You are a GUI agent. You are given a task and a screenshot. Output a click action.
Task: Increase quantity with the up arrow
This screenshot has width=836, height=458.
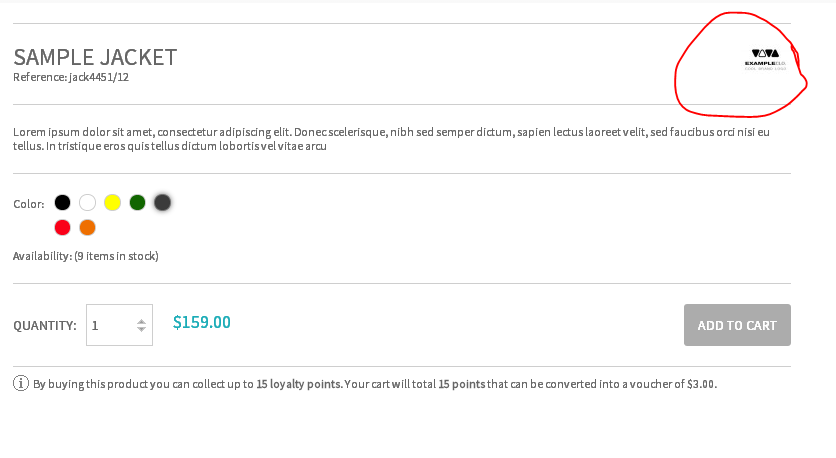pyautogui.click(x=141, y=322)
